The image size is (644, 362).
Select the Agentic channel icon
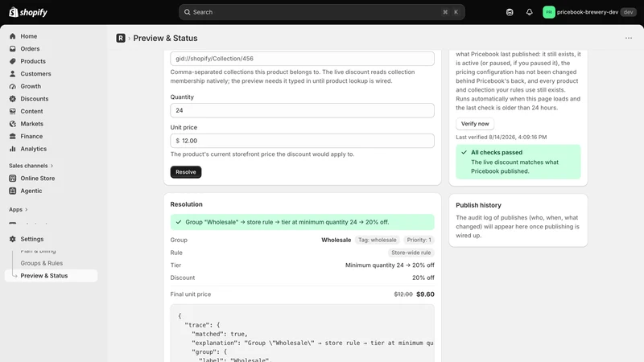pyautogui.click(x=13, y=191)
